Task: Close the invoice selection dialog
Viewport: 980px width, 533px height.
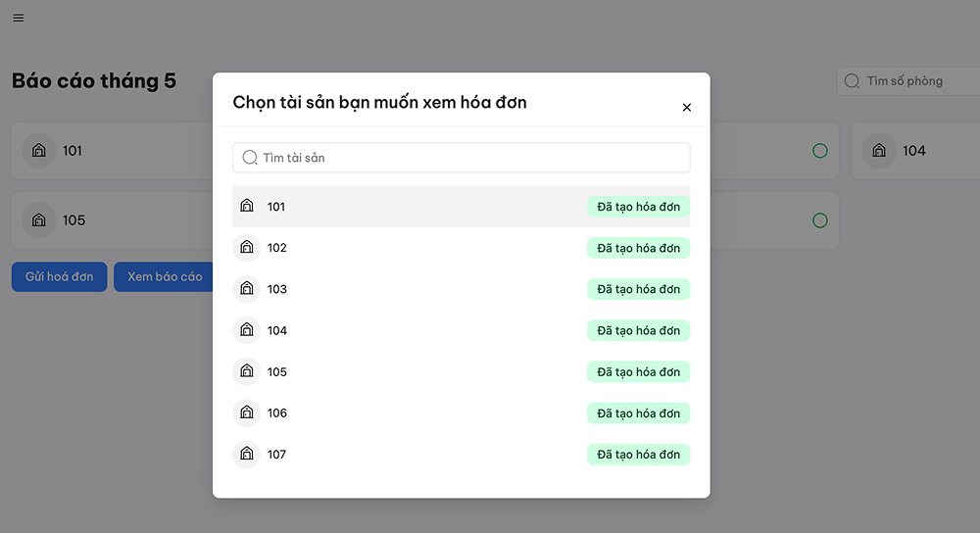Action: pos(686,108)
